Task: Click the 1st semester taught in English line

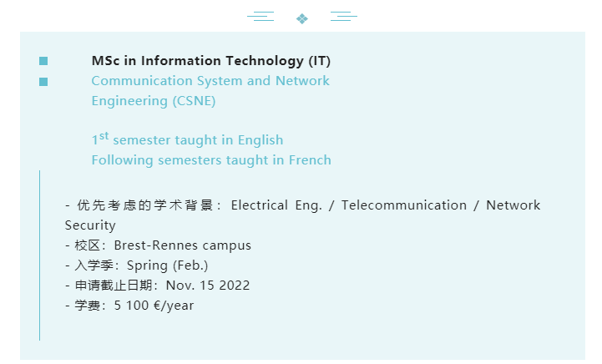Action: [x=187, y=139]
